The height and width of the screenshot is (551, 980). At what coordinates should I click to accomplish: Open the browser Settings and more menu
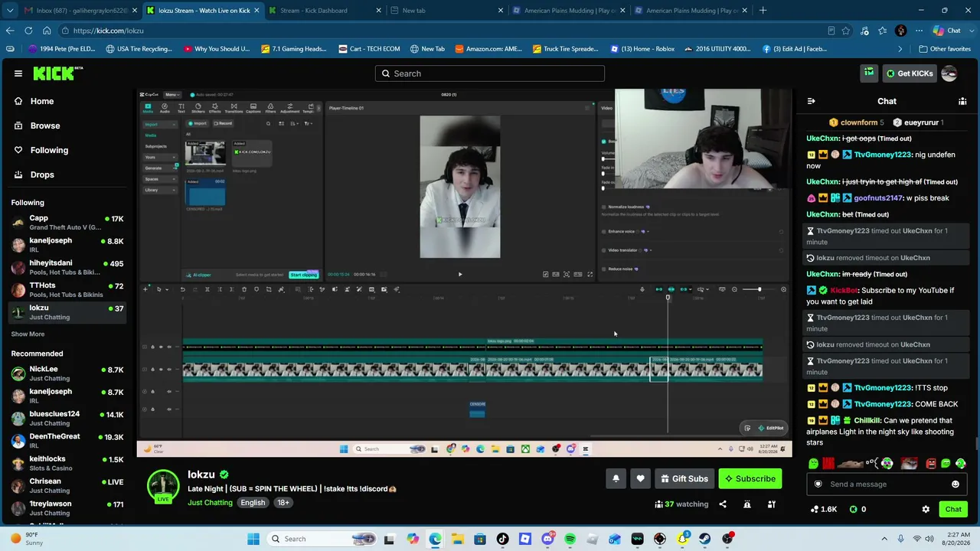point(920,31)
